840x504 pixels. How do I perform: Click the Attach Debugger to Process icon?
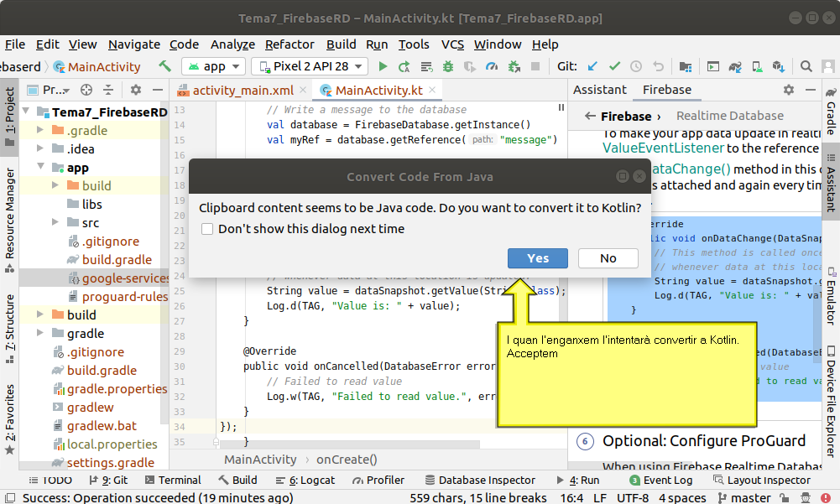pos(514,66)
